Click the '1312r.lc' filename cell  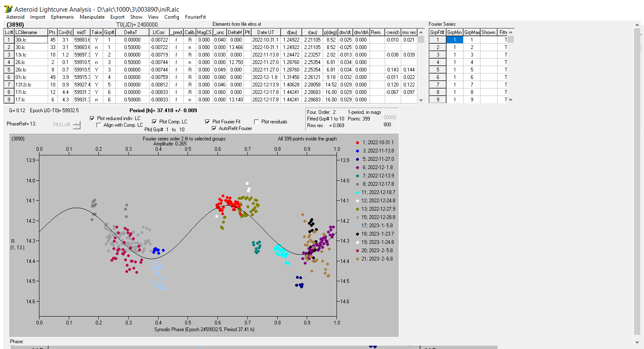31,85
